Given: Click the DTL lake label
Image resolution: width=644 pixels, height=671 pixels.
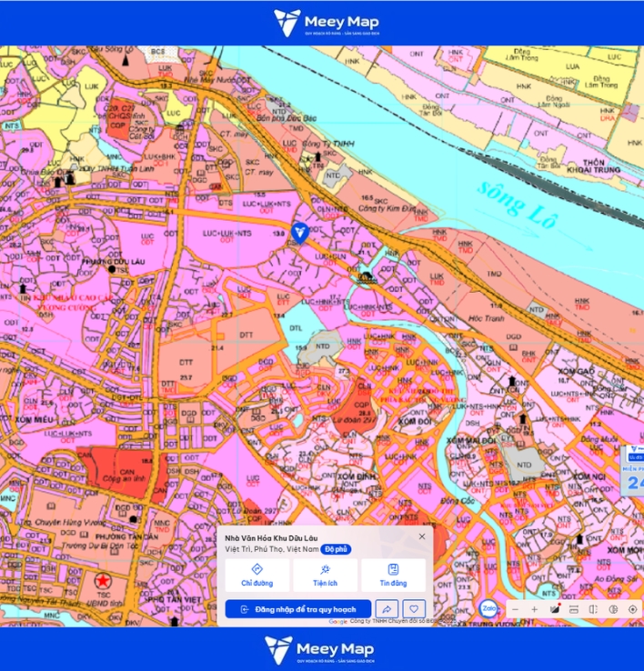Looking at the screenshot, I should coord(296,328).
